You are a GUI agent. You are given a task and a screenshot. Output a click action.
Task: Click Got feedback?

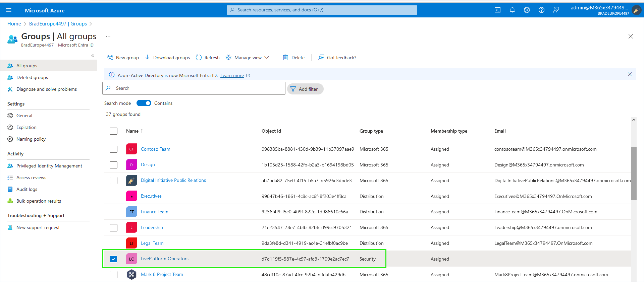coord(337,58)
